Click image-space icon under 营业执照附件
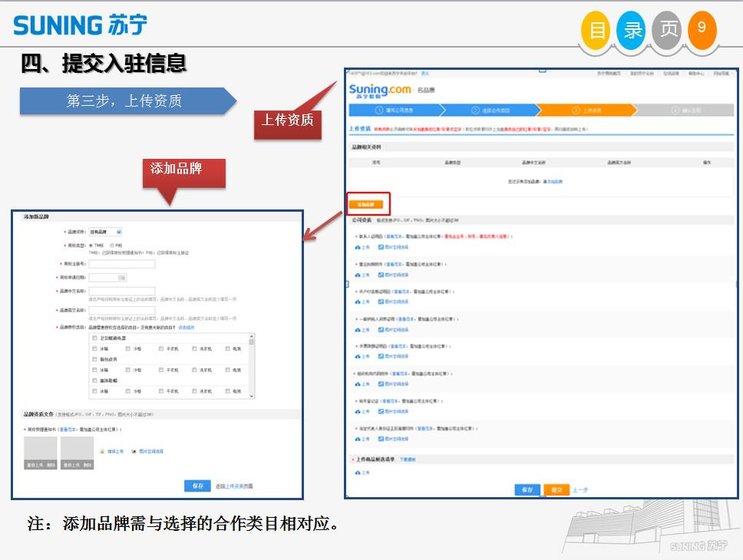The width and height of the screenshot is (743, 560). [381, 275]
